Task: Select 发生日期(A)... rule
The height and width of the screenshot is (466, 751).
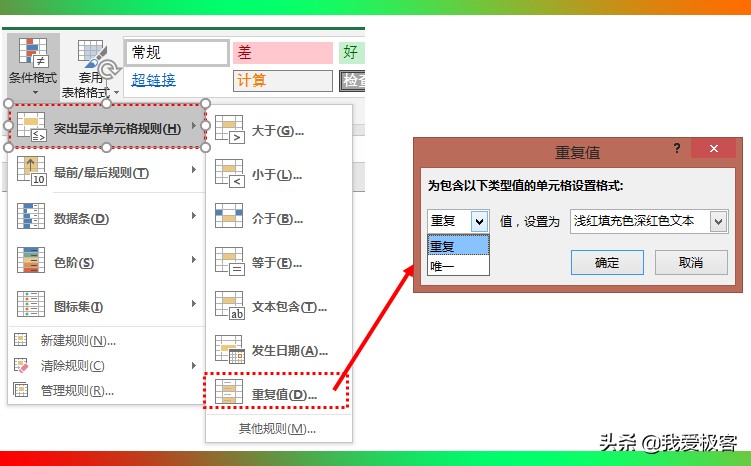Action: point(279,350)
